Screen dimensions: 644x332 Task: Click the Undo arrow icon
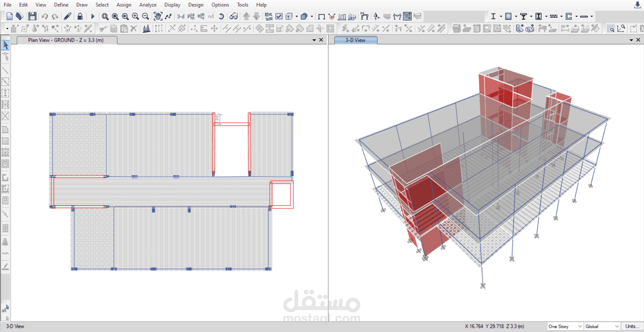point(45,16)
